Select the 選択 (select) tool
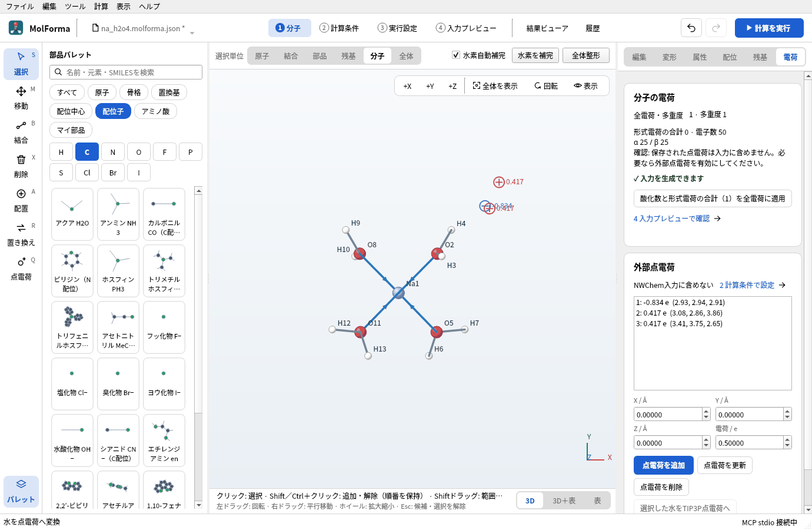 pos(21,64)
